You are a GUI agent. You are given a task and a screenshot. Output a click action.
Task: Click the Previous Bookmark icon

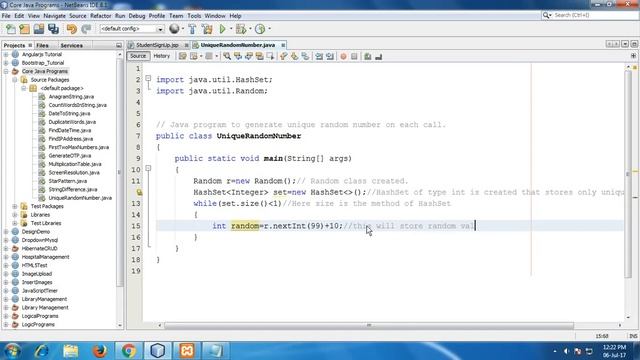tap(284, 56)
